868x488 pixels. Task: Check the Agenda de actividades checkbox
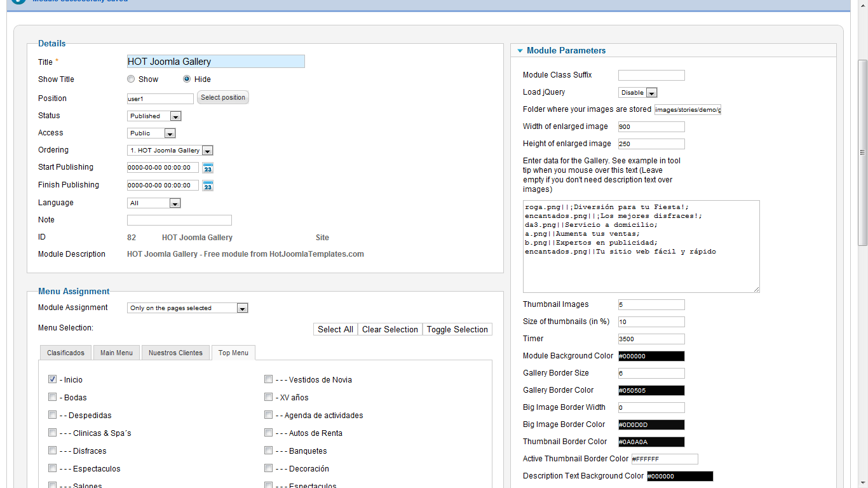tap(269, 415)
